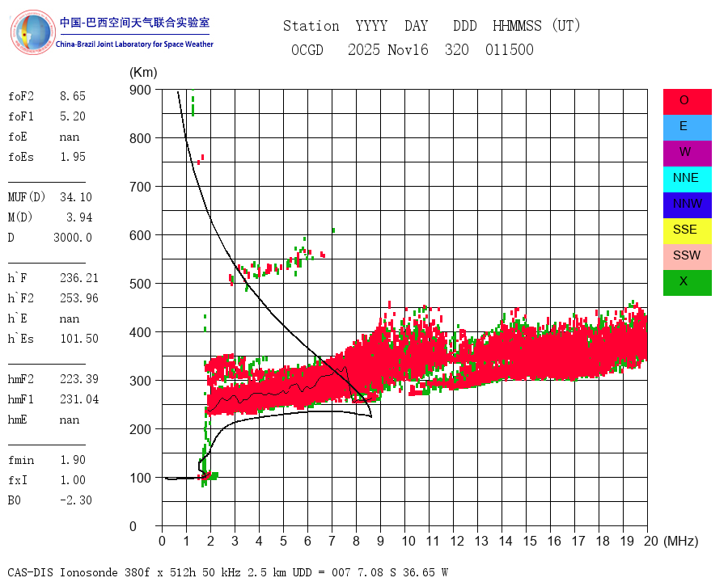
Task: Click the hmF2 value 223.39
Action: click(79, 379)
